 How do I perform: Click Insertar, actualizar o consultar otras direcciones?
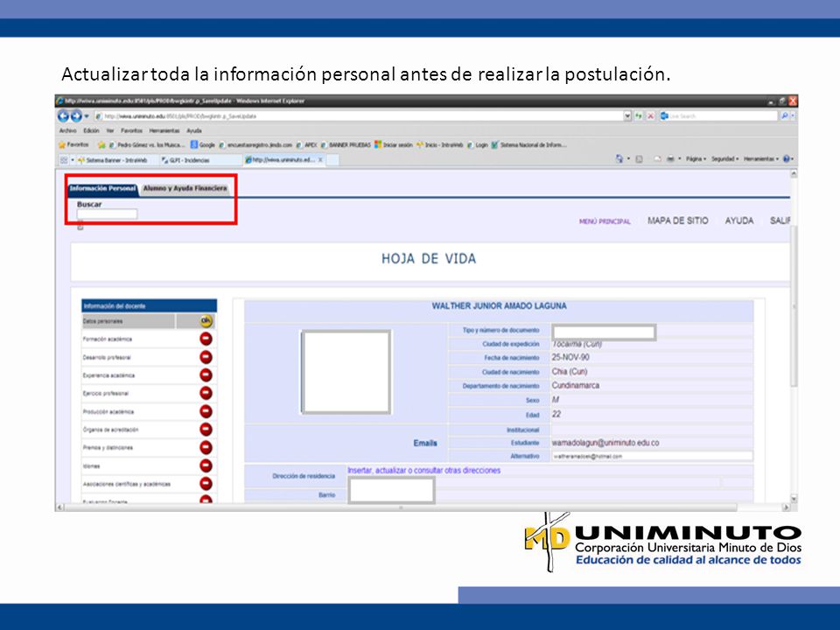(423, 471)
